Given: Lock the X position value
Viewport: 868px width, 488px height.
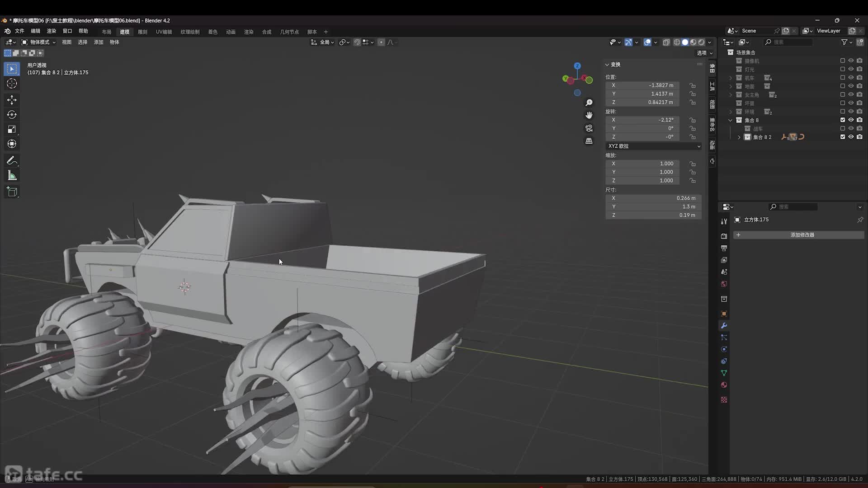Looking at the screenshot, I should (x=693, y=85).
